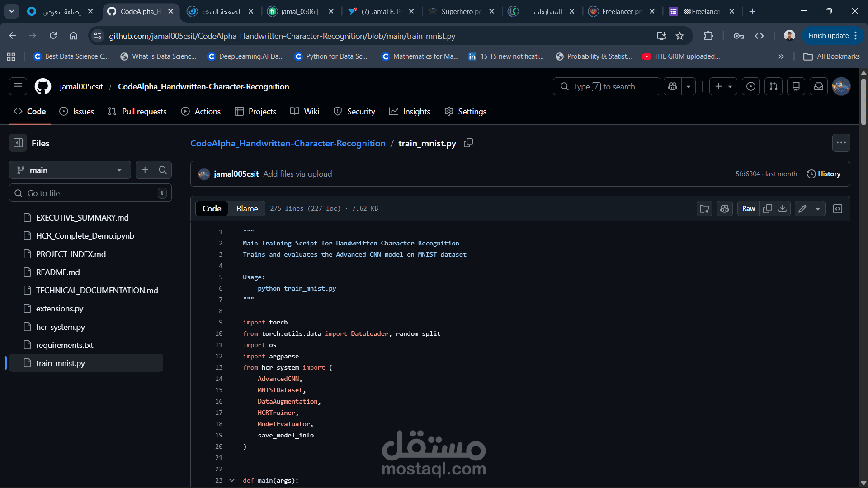The width and height of the screenshot is (868, 488).
Task: Click the pencil edit file icon
Action: [x=802, y=209]
